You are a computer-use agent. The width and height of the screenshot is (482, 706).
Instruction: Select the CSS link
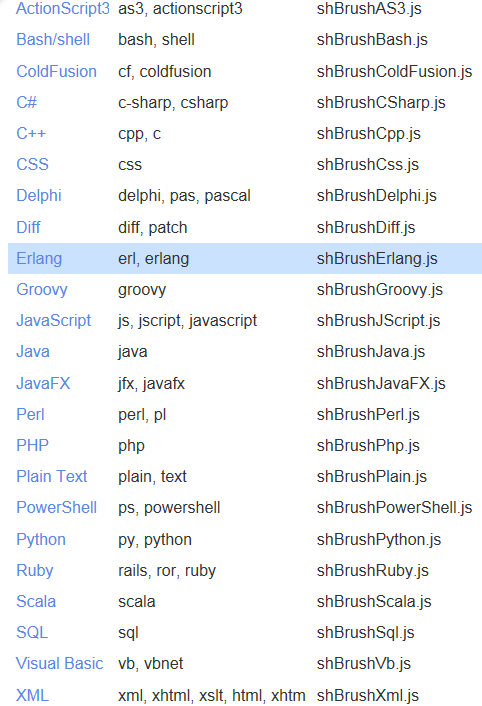coord(32,164)
